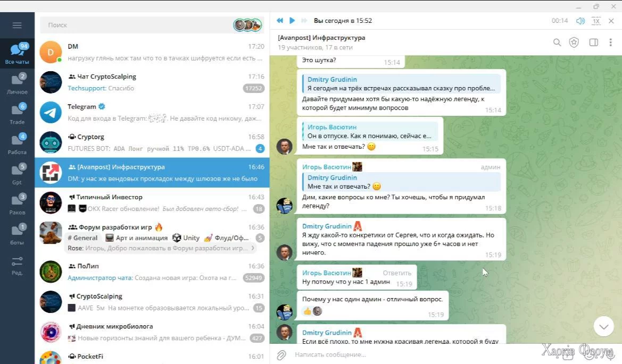
Task: Attach a file with paperclip icon
Action: [x=281, y=354]
